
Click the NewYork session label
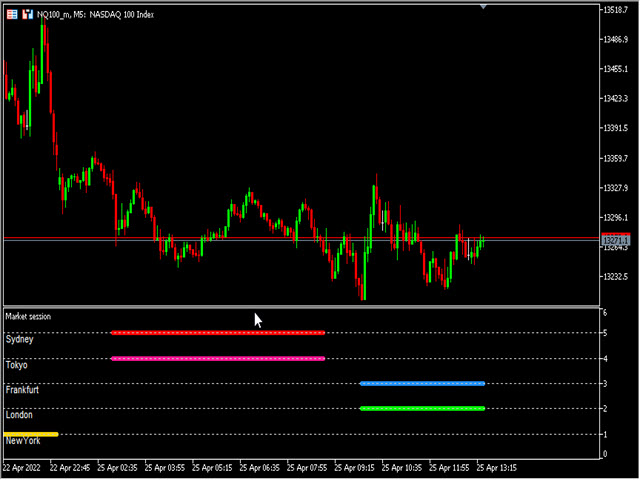click(23, 441)
